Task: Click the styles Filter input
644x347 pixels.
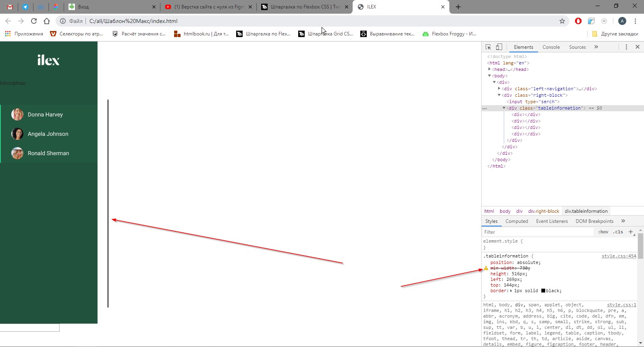Action: 538,232
